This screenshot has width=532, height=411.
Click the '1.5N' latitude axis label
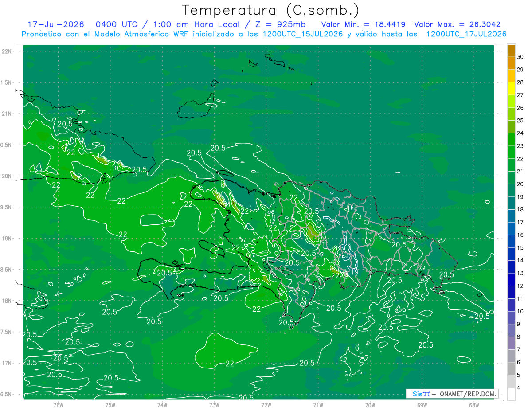coord(7,82)
